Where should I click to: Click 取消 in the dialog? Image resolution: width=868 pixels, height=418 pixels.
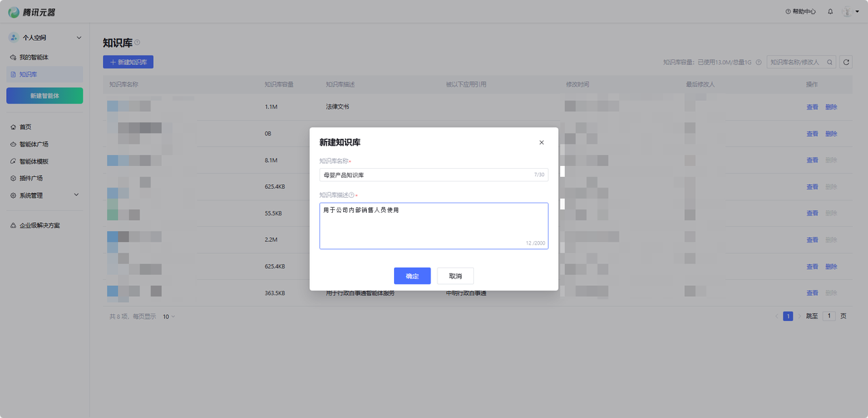point(456,276)
